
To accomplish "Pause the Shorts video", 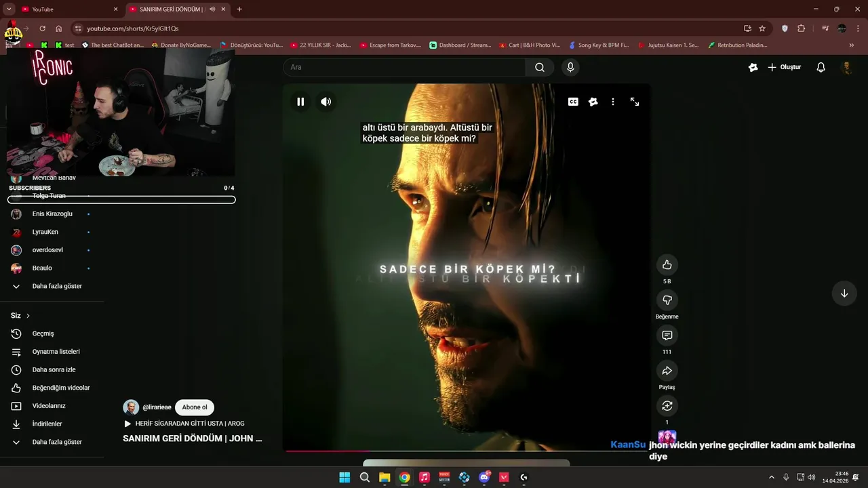I will pyautogui.click(x=300, y=102).
